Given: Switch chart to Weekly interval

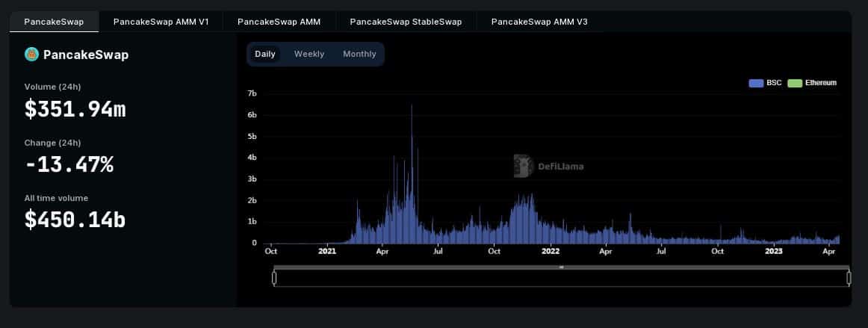Looking at the screenshot, I should 309,55.
